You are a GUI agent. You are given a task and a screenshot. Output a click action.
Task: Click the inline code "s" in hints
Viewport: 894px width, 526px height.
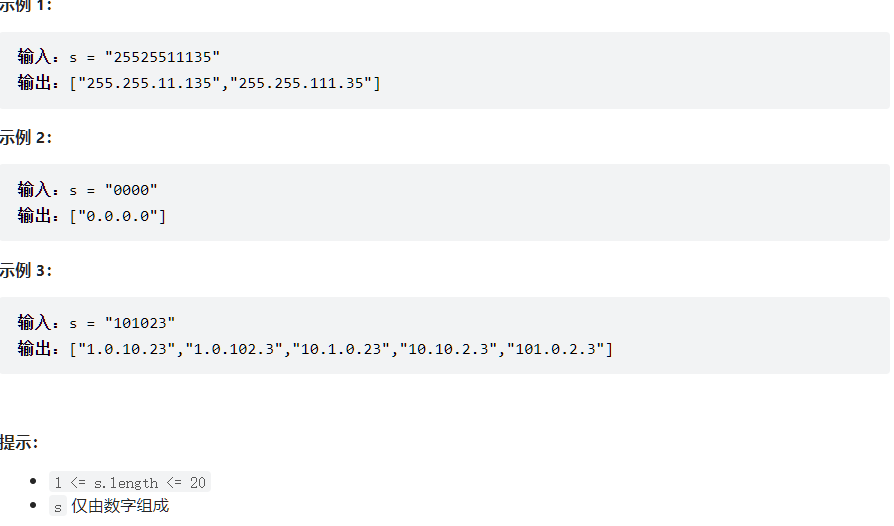coord(58,507)
